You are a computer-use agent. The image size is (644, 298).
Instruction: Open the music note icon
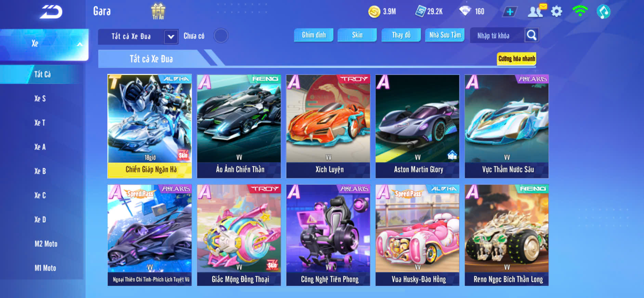pos(603,12)
